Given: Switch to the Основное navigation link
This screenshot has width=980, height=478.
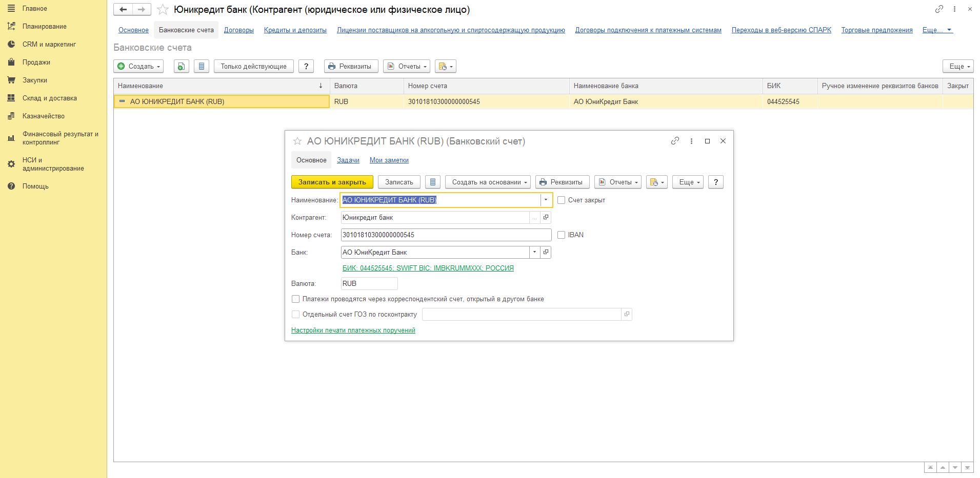Looking at the screenshot, I should point(133,30).
